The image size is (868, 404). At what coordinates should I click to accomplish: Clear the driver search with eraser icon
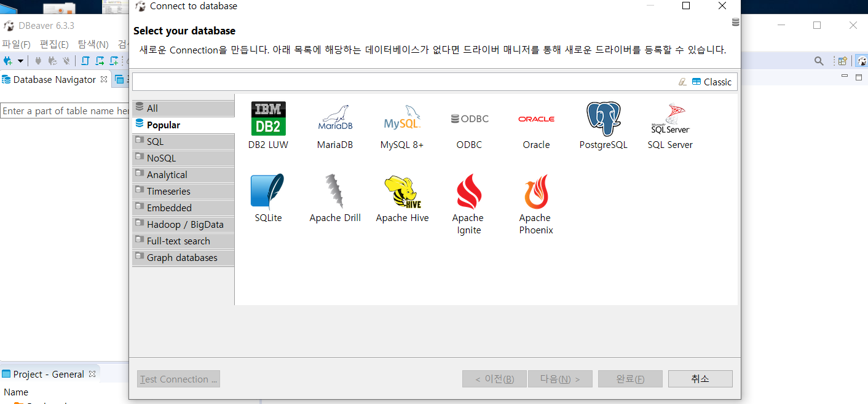pyautogui.click(x=682, y=82)
